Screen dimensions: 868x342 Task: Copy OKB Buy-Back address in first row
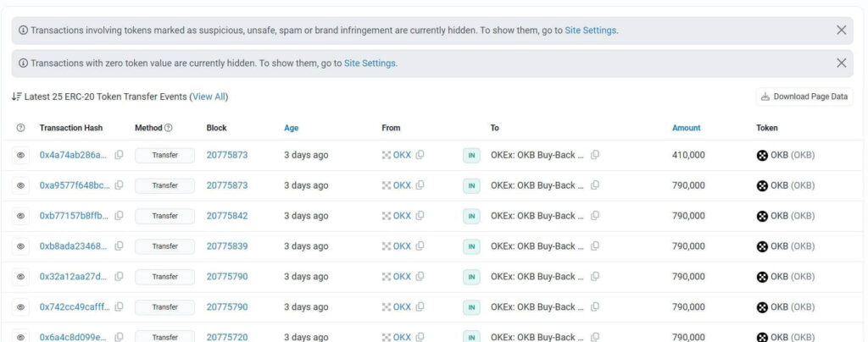click(x=595, y=155)
